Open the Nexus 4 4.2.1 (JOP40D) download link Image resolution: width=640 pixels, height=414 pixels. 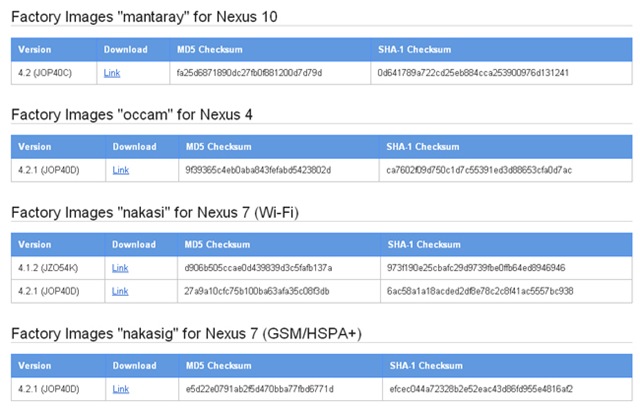coord(121,170)
